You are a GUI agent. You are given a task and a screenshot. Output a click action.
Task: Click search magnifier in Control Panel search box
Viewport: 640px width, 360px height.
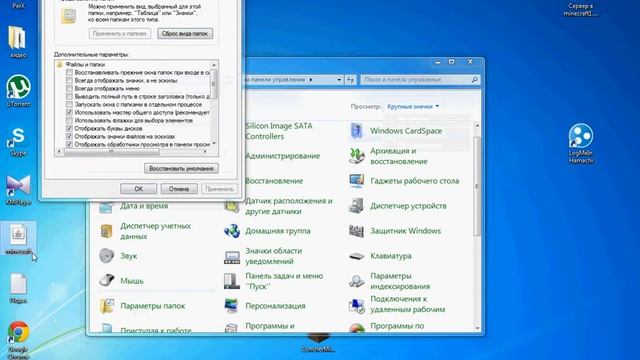click(474, 80)
